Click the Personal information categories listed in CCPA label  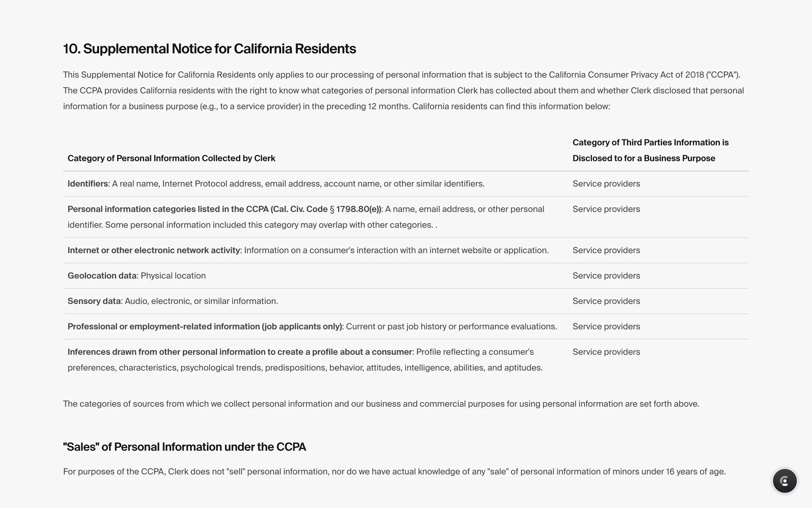224,209
